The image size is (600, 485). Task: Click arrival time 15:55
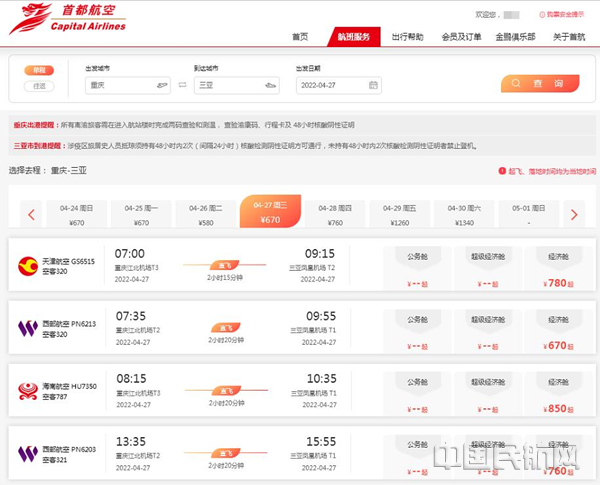tap(321, 441)
